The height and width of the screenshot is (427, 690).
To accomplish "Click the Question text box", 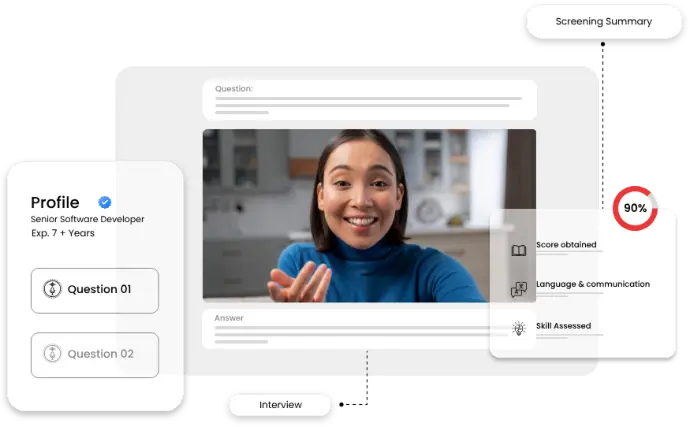I will (x=369, y=100).
